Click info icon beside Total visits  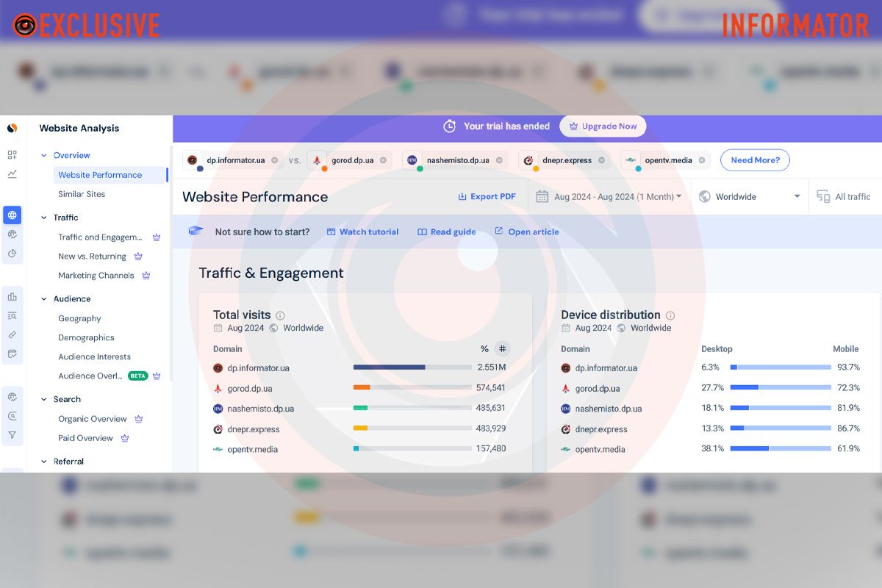click(280, 315)
